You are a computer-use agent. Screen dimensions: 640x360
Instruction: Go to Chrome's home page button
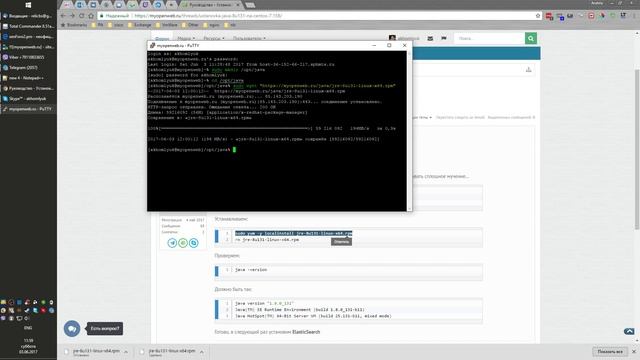pyautogui.click(x=91, y=16)
